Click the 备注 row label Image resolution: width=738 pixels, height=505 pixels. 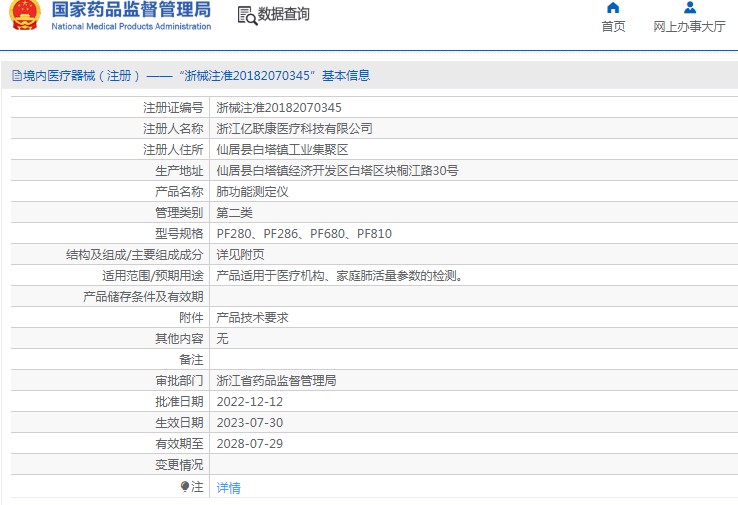pyautogui.click(x=191, y=360)
